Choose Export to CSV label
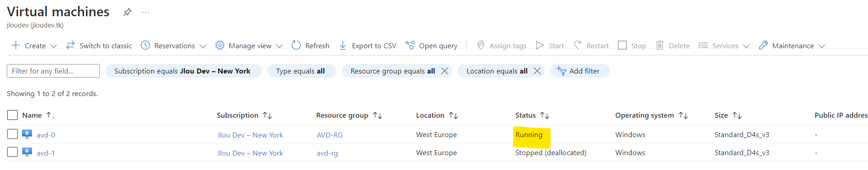 click(374, 46)
